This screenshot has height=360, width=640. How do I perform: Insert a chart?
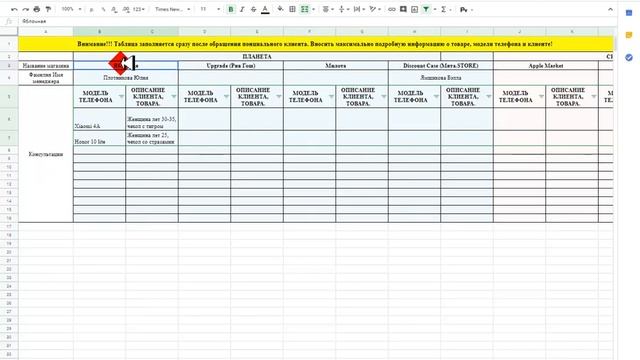coord(414,9)
